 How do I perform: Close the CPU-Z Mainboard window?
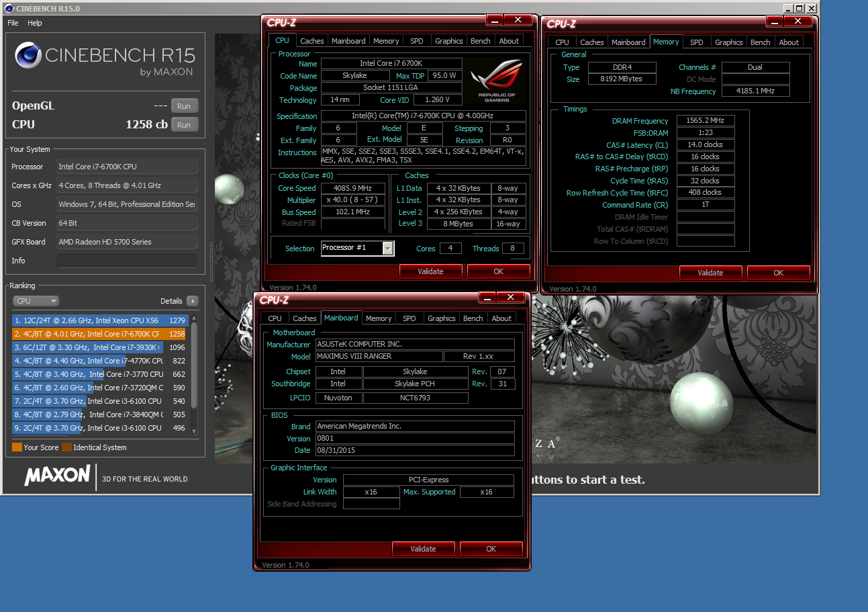pos(511,297)
